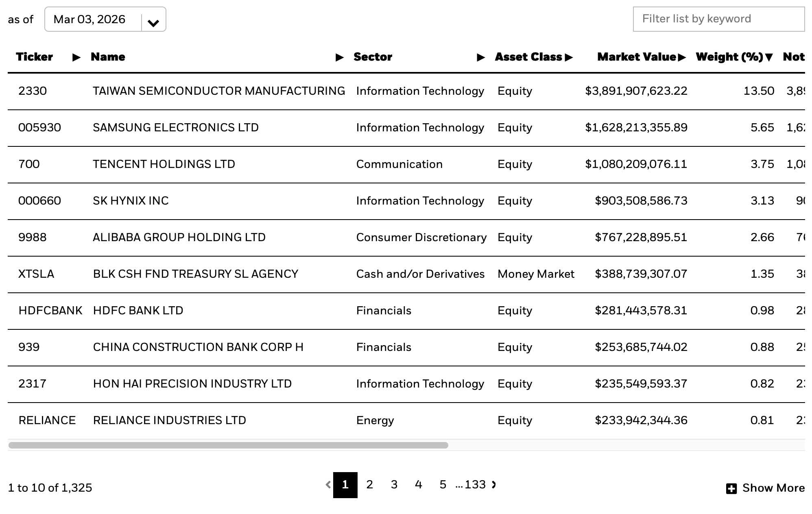This screenshot has height=514, width=812.
Task: Go to next page chevron
Action: pyautogui.click(x=494, y=484)
